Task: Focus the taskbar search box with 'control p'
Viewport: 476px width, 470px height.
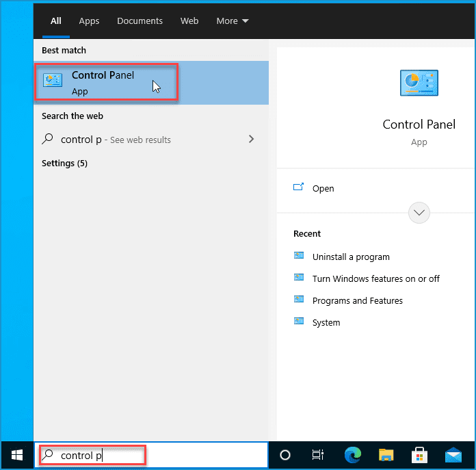Action: pos(151,455)
